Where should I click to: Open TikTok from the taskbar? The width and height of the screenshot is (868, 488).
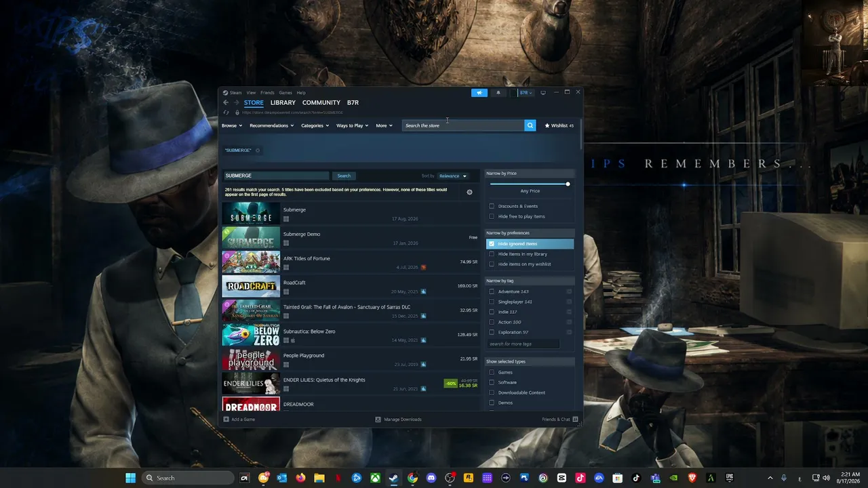coord(636,478)
